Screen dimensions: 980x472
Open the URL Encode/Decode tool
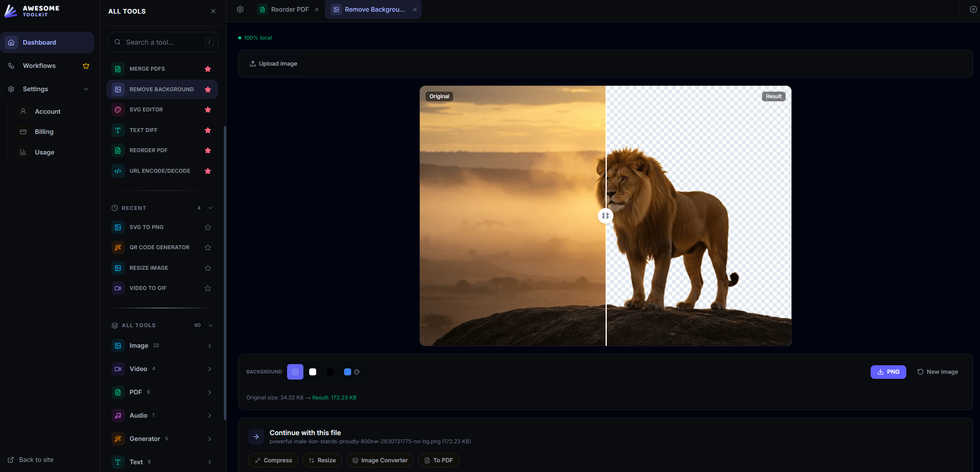(x=159, y=171)
